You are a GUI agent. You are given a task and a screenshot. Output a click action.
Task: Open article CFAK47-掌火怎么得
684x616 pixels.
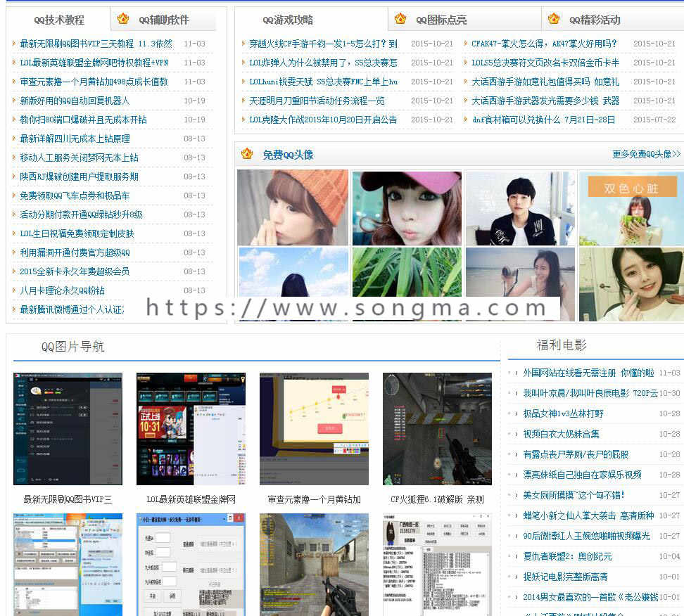[x=545, y=44]
